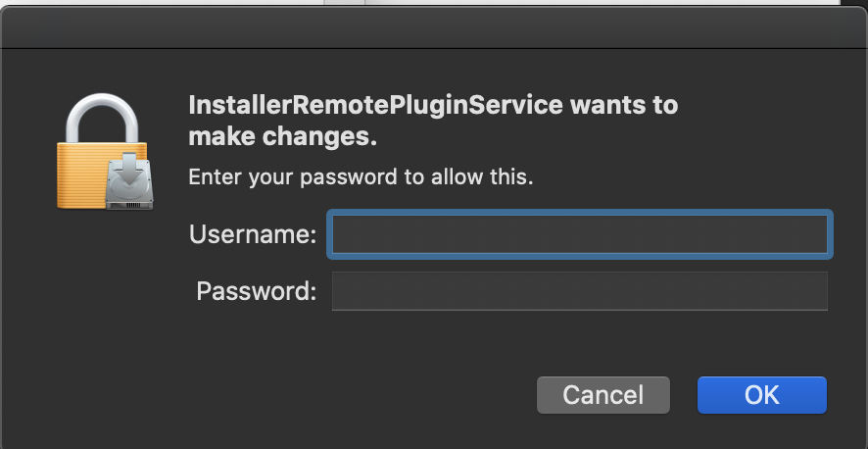Image resolution: width=868 pixels, height=449 pixels.
Task: Click the "make changes." heading line
Action: [x=283, y=136]
